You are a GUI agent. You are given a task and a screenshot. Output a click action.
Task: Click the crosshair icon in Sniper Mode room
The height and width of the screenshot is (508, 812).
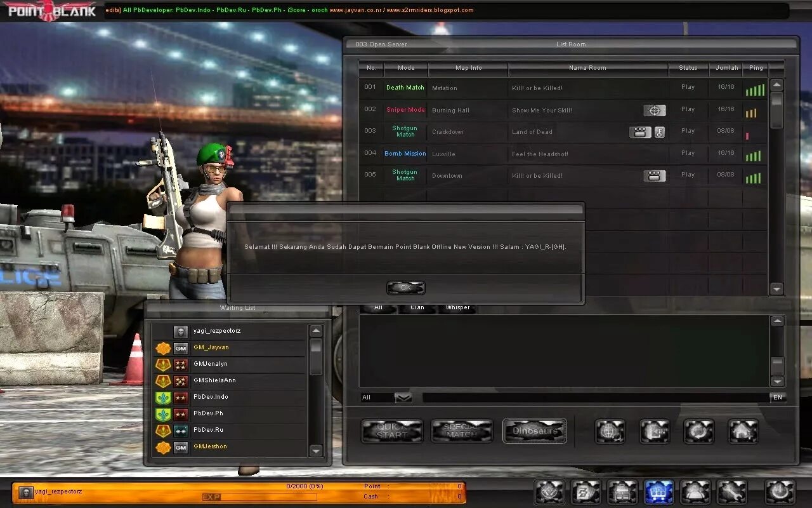point(655,110)
